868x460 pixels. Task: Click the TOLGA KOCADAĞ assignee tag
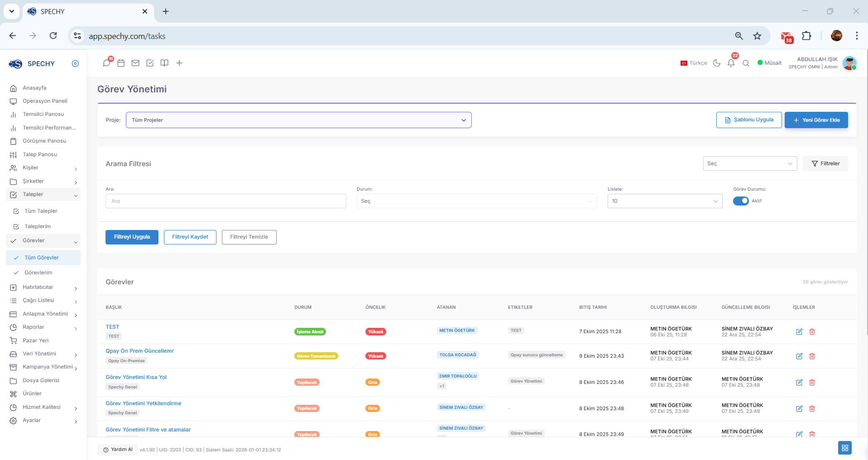457,355
